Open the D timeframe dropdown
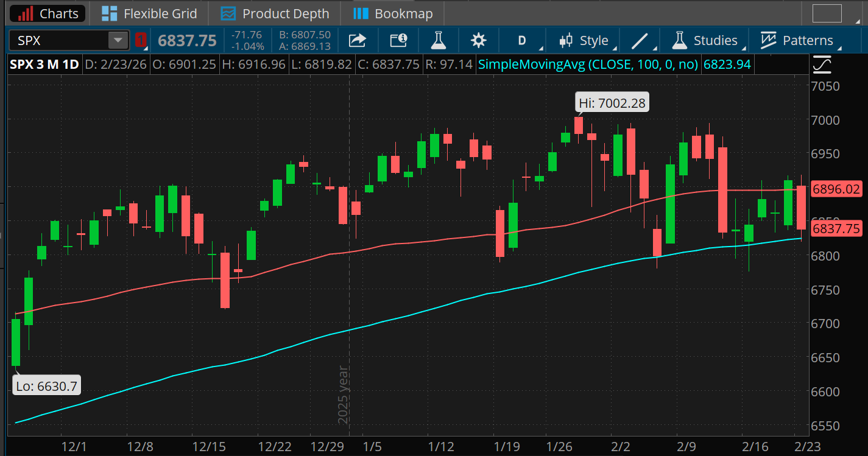Image resolution: width=868 pixels, height=456 pixels. 523,40
